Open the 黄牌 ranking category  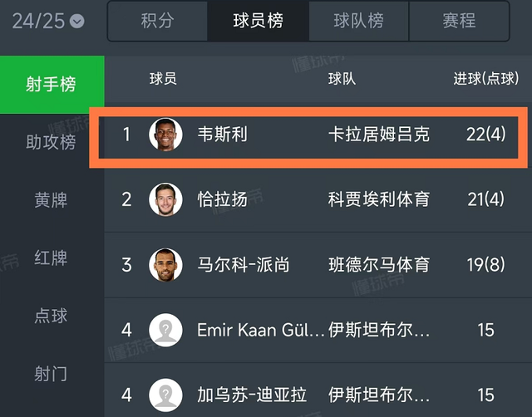pyautogui.click(x=51, y=199)
